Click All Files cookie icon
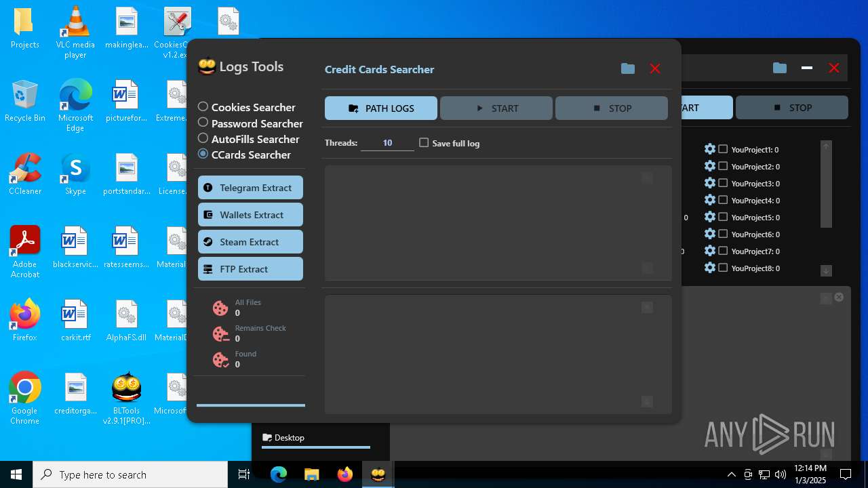The image size is (868, 488). click(220, 308)
